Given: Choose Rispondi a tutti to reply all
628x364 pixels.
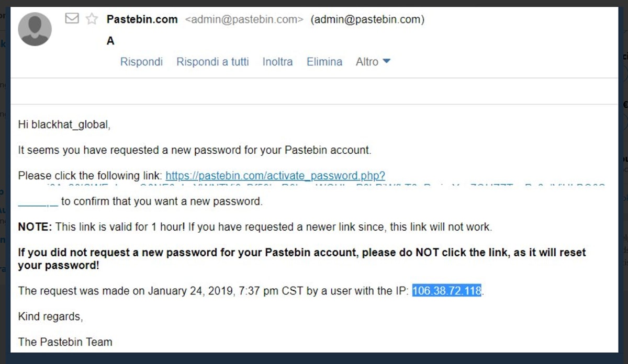Looking at the screenshot, I should pyautogui.click(x=212, y=62).
